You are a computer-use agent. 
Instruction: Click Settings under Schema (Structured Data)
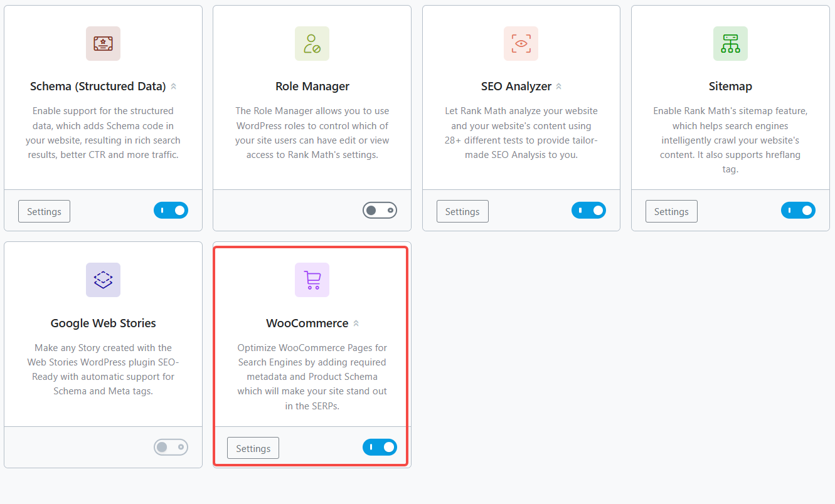pyautogui.click(x=44, y=211)
